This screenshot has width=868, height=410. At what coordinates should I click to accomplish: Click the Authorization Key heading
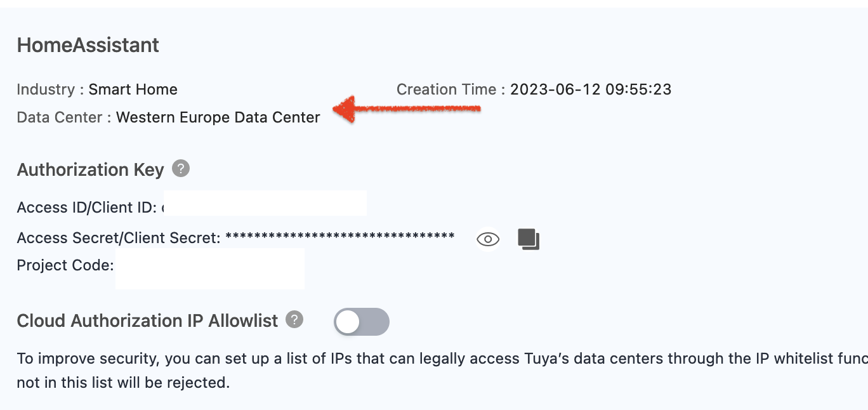pyautogui.click(x=91, y=170)
